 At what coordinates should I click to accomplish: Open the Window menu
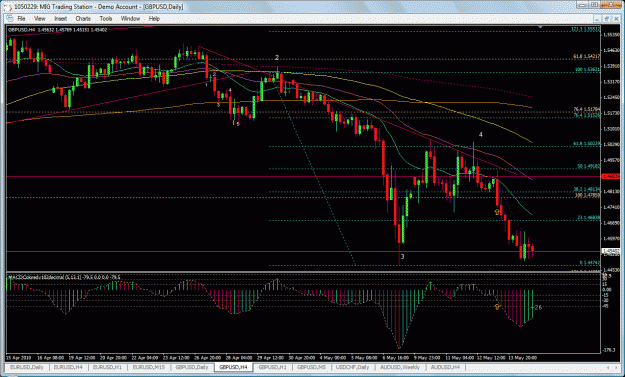tap(130, 19)
